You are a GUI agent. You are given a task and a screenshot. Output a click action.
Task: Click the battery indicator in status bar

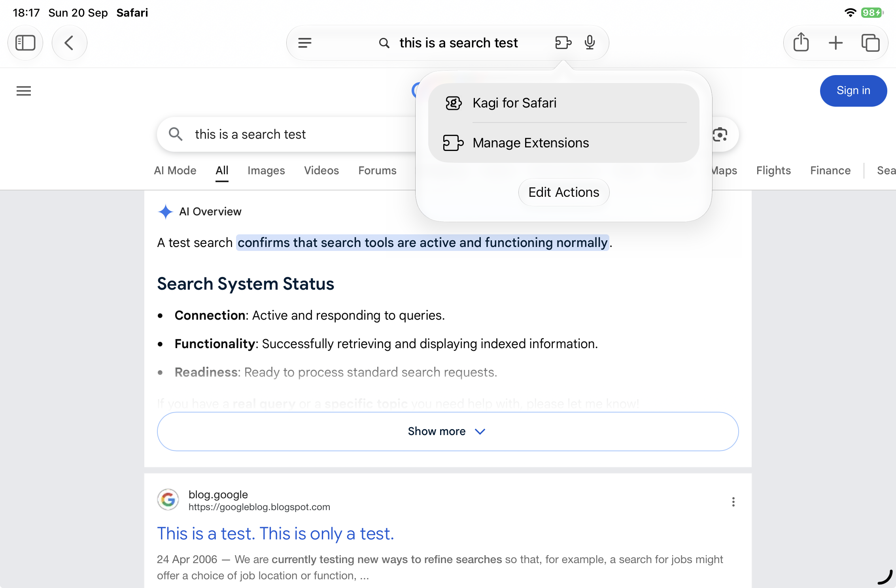coord(872,13)
